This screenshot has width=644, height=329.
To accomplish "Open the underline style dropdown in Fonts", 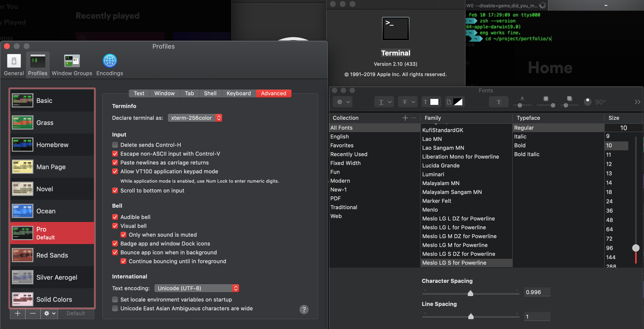I will coord(384,102).
